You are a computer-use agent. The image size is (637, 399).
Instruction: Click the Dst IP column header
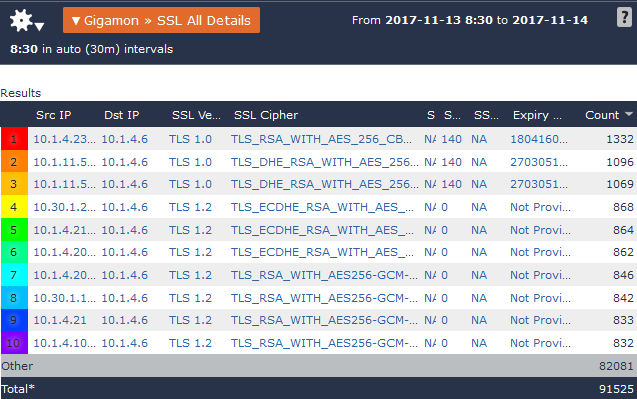(x=121, y=115)
